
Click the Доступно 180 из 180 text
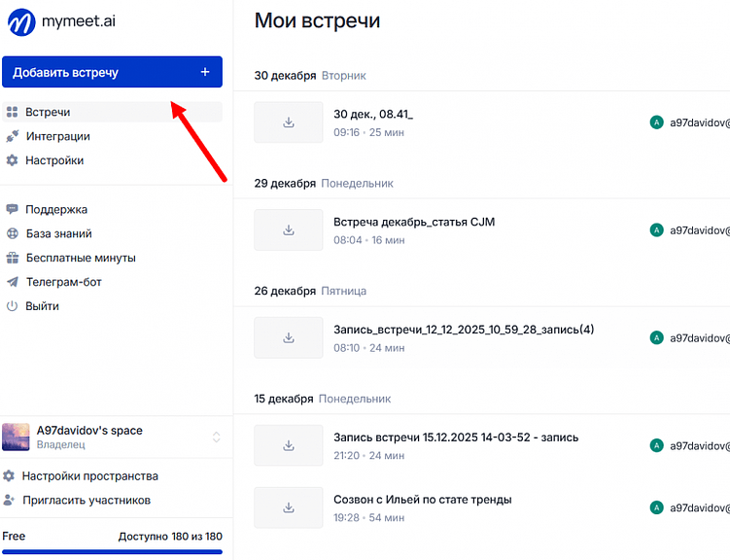170,537
